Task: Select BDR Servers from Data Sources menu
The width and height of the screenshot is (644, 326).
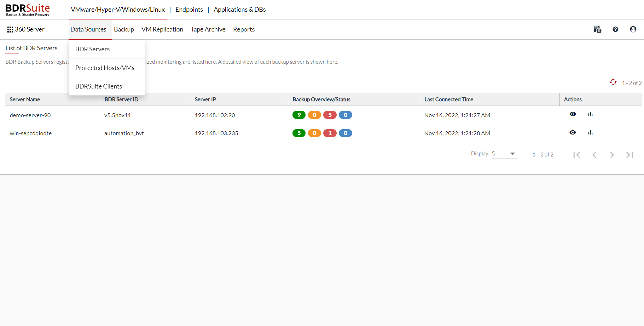Action: point(107,49)
